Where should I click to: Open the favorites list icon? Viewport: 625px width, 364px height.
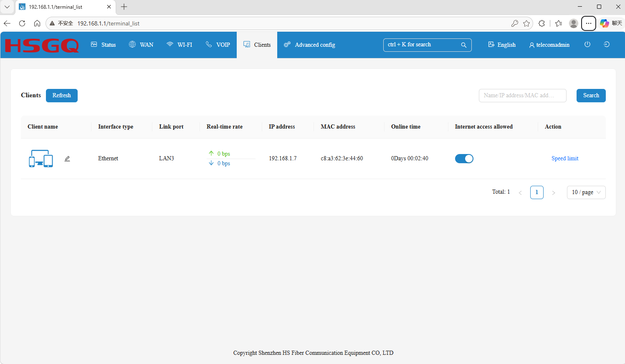click(559, 23)
